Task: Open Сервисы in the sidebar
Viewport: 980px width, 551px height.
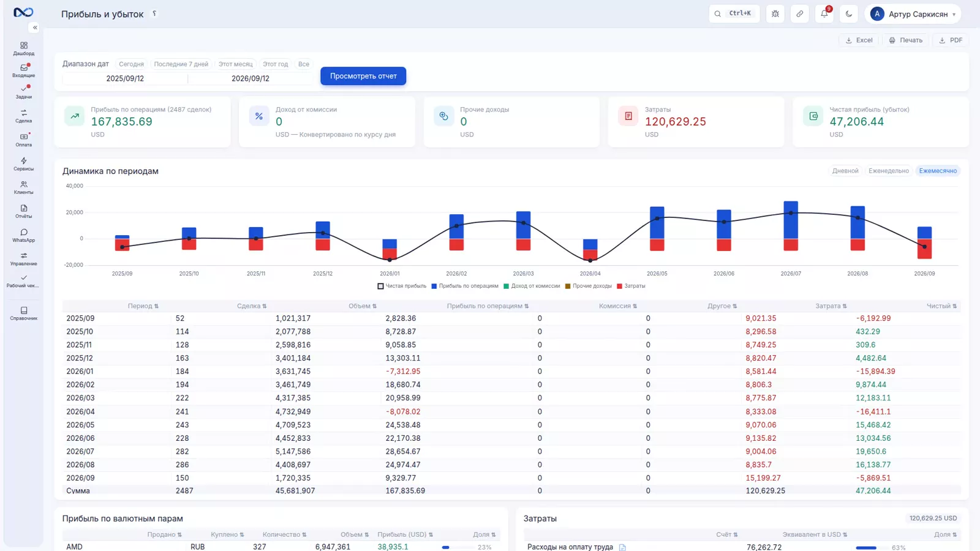Action: pos(23,164)
